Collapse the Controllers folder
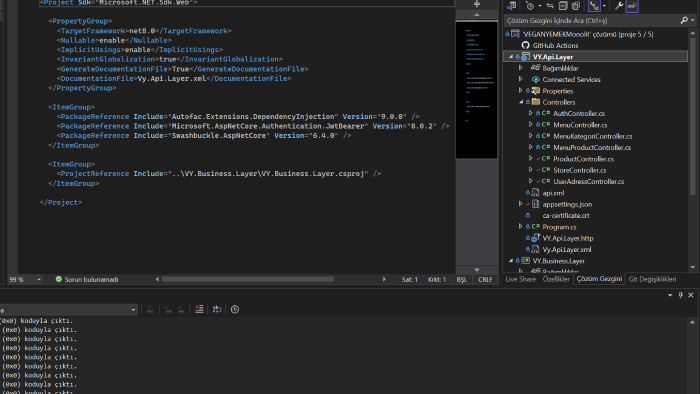 [x=521, y=102]
